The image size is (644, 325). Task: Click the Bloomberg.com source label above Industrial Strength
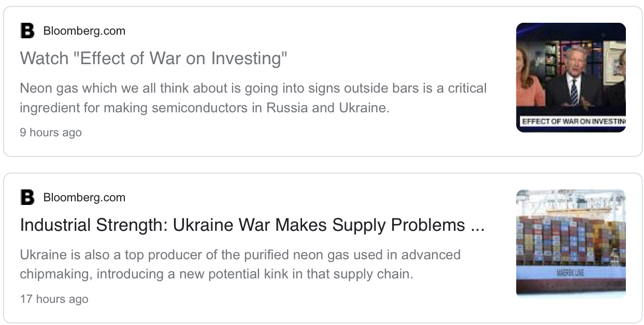coord(84,198)
